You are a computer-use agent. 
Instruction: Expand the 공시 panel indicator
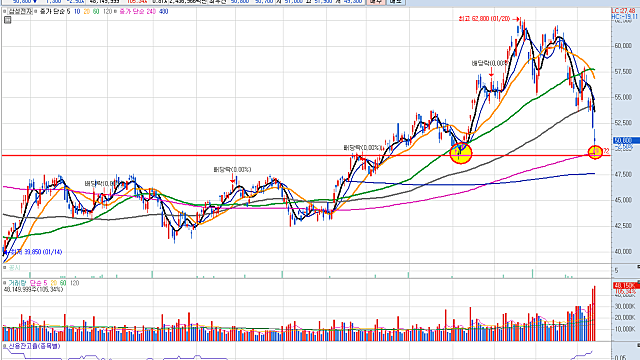coord(5,268)
